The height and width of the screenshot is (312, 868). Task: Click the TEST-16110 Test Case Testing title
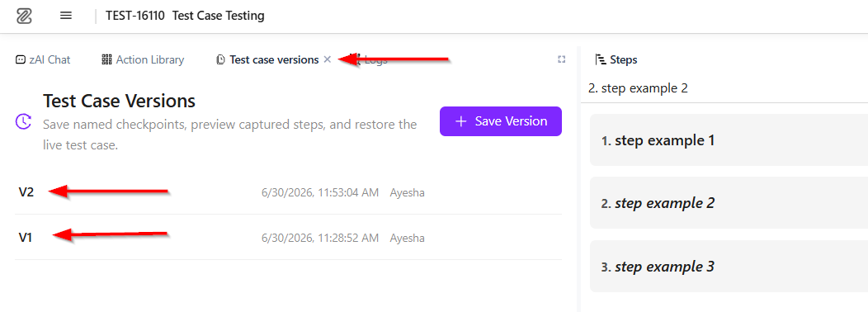point(185,16)
